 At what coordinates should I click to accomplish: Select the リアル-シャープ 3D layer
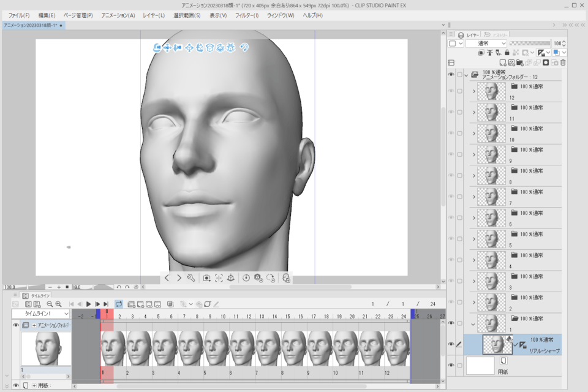(x=513, y=345)
